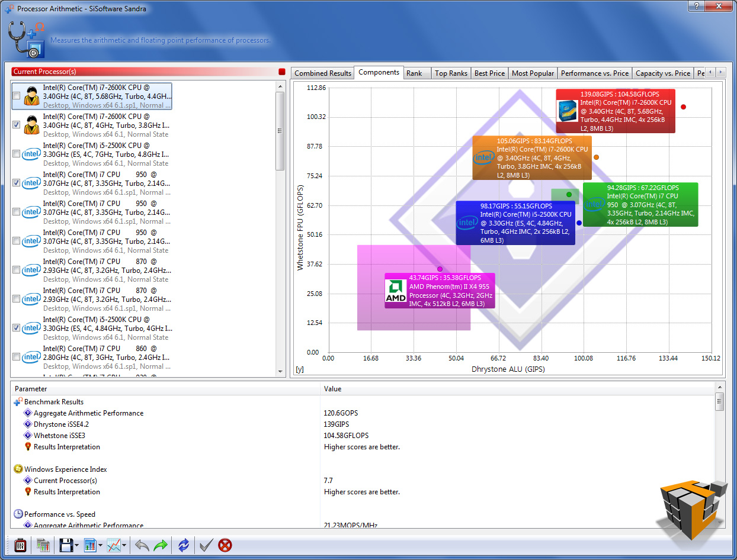The height and width of the screenshot is (560, 737).
Task: Click the green forward arrow icon
Action: pyautogui.click(x=161, y=545)
